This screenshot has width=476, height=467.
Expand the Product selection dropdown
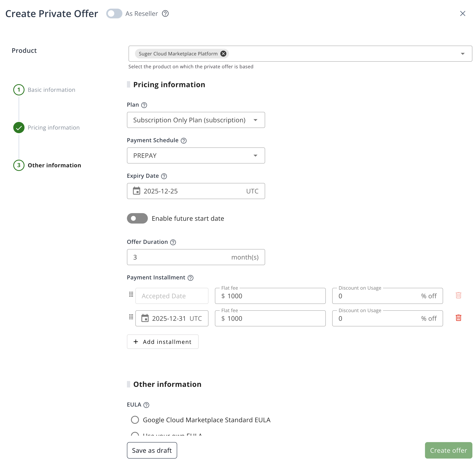click(x=463, y=53)
